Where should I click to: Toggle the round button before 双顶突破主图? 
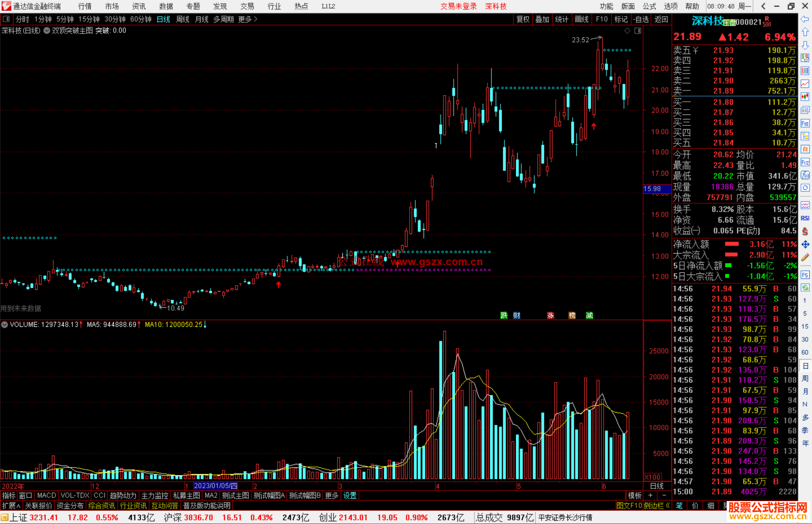[x=47, y=31]
